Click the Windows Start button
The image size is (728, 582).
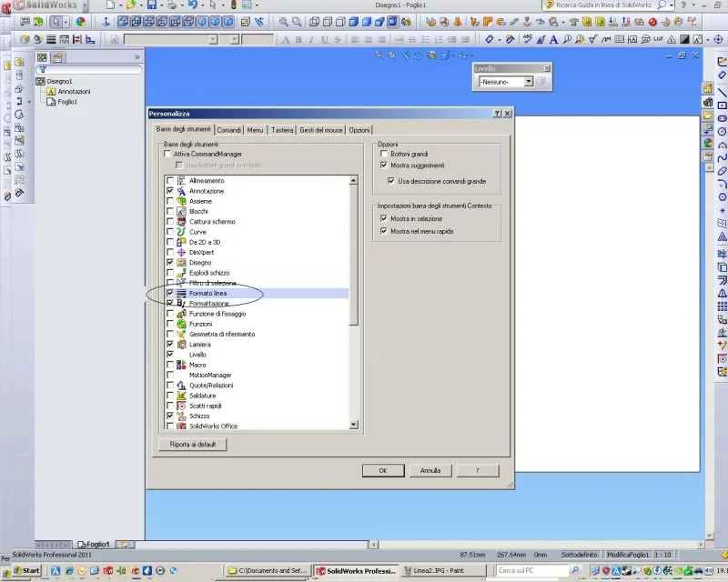point(27,570)
